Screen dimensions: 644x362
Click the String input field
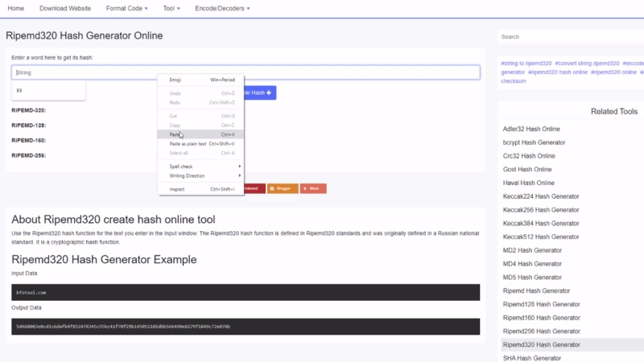80,72
